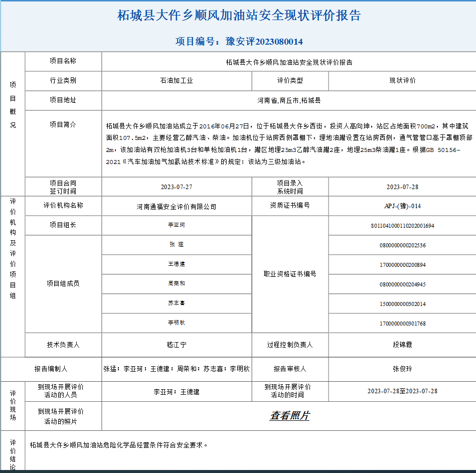476x473 pixels.
Task: Select the vertical 评价现场 section header
Action: pos(13,405)
